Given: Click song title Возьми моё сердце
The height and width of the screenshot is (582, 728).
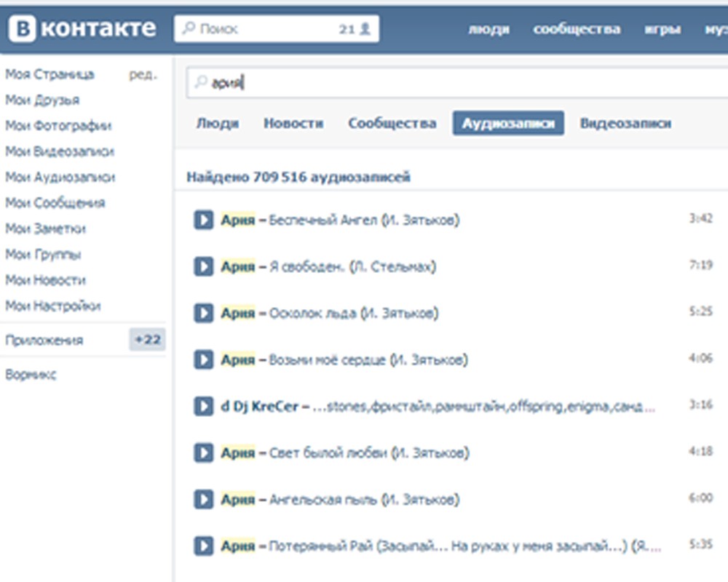Looking at the screenshot, I should (368, 359).
